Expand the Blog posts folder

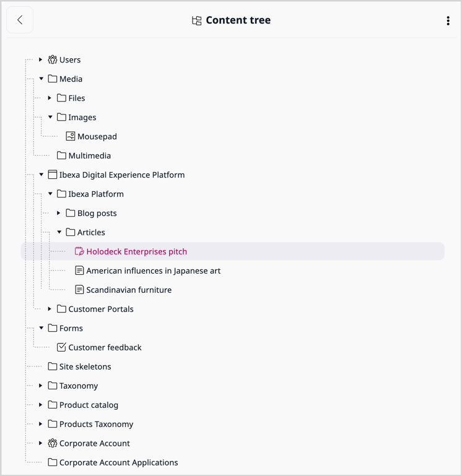pos(59,214)
